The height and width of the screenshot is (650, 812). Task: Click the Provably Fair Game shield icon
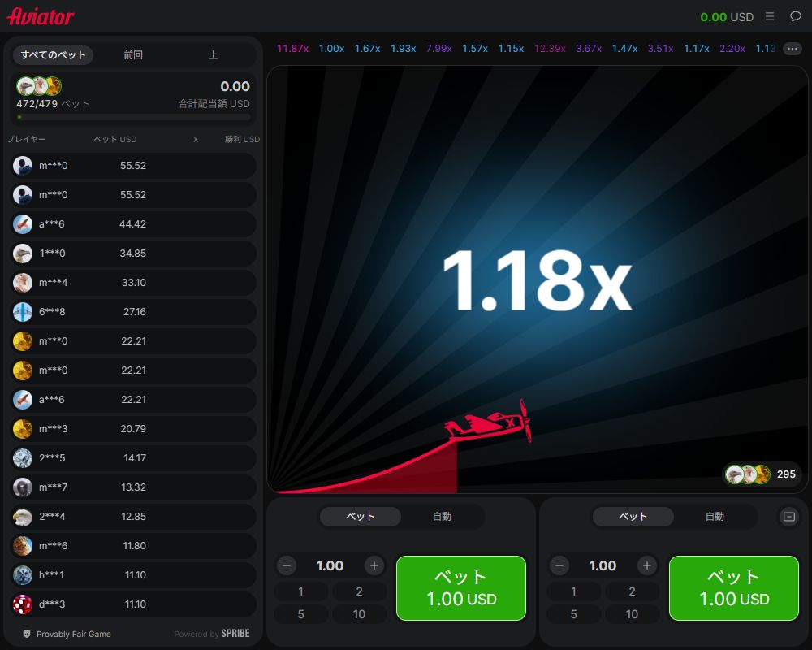pyautogui.click(x=26, y=634)
